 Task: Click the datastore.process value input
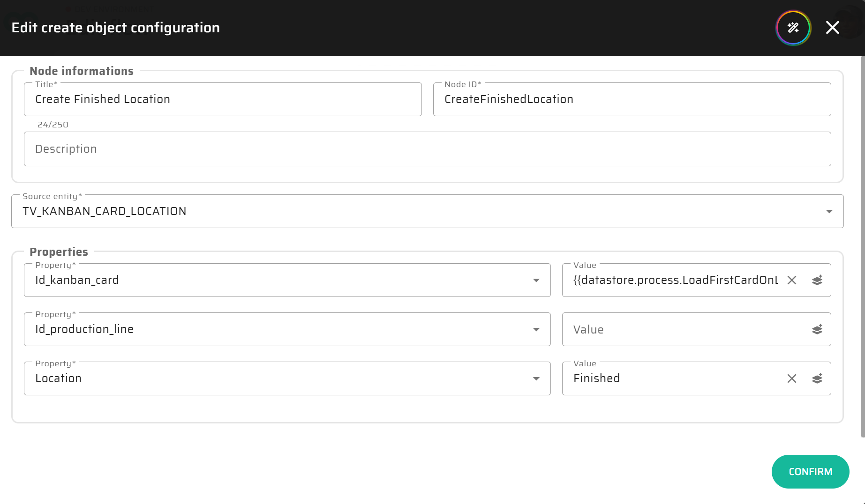675,280
